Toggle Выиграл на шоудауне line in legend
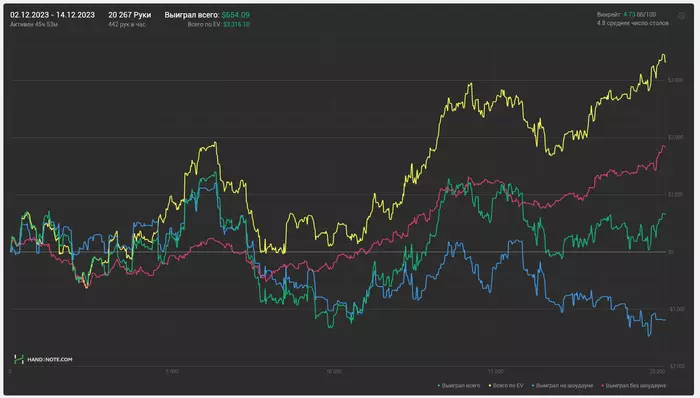700x398 pixels. (564, 386)
